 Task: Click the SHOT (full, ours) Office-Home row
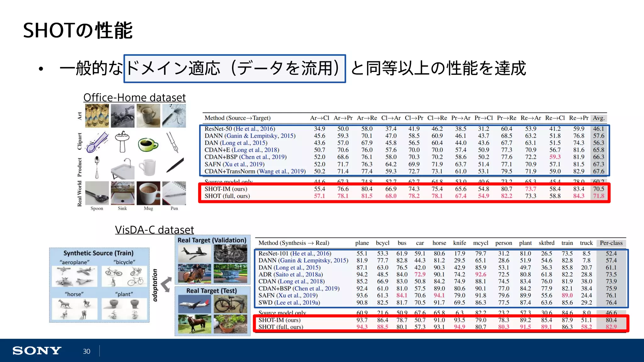coord(227,196)
